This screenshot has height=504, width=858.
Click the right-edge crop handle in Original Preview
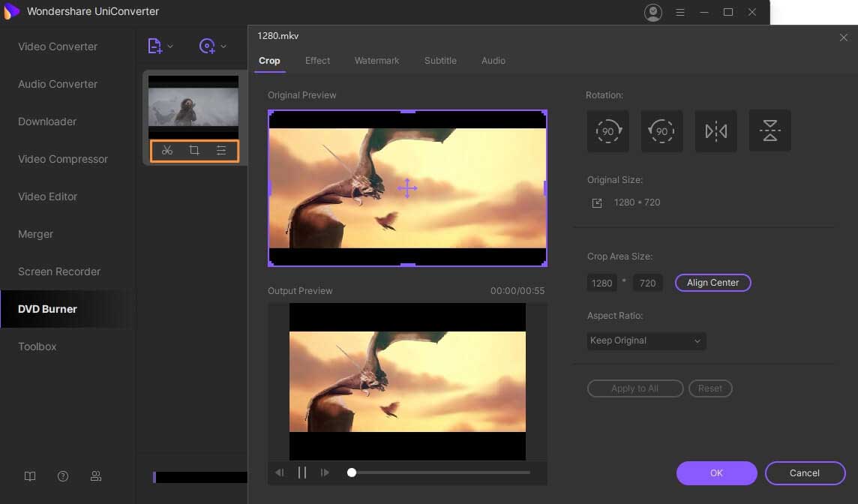click(545, 188)
